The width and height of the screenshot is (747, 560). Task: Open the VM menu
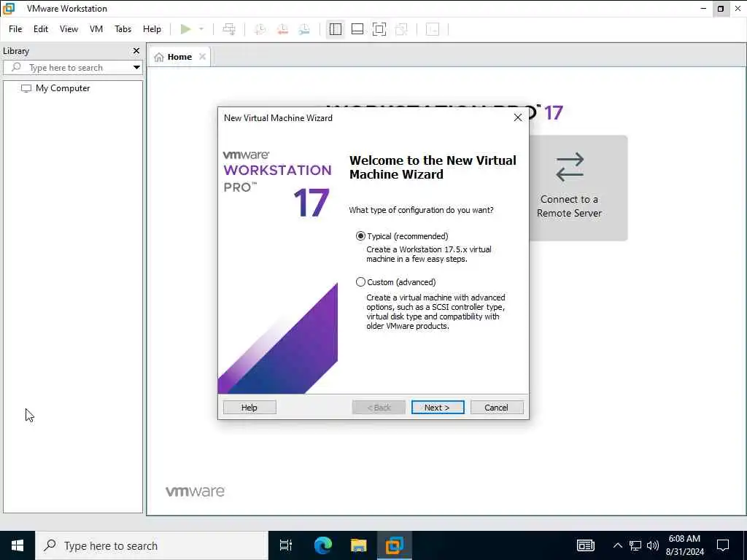(x=96, y=29)
